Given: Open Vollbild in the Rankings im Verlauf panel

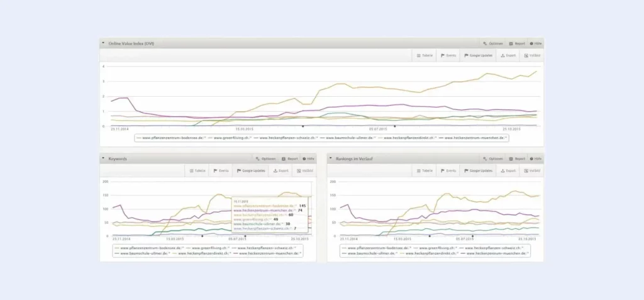Looking at the screenshot, I should [x=531, y=170].
